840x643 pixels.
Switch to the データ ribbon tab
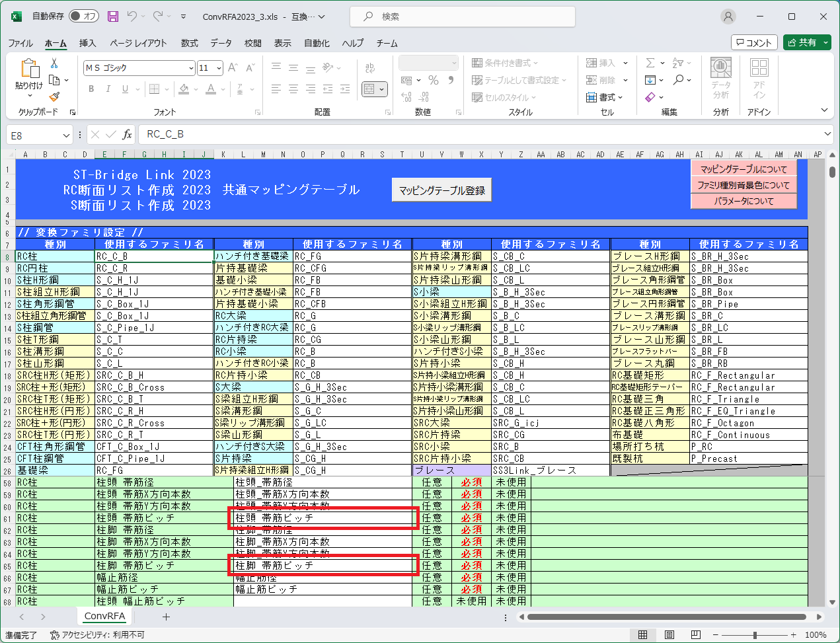tap(221, 43)
